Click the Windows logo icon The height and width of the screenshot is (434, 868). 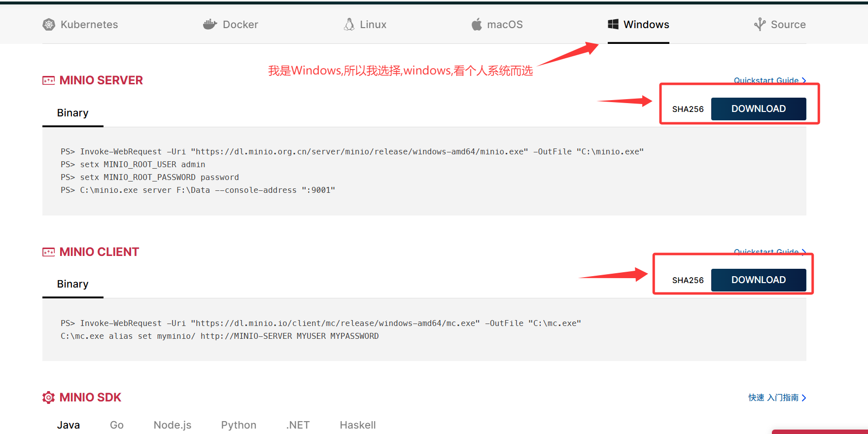[613, 24]
